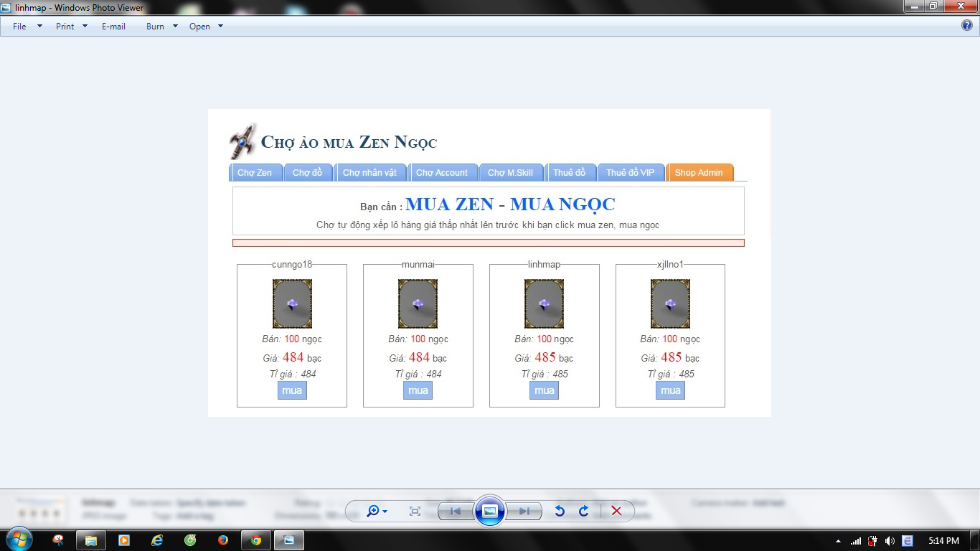The image size is (980, 551).
Task: Show hidden system tray icons
Action: coord(838,541)
